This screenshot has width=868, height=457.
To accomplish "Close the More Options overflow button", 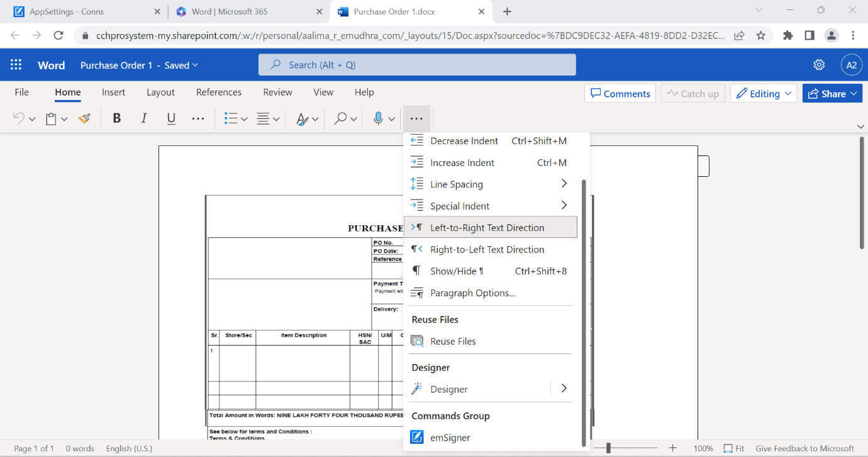I will point(416,118).
